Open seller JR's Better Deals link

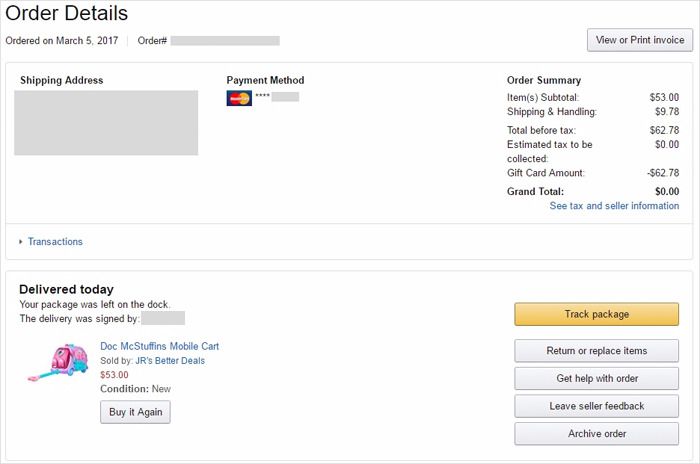click(x=170, y=361)
